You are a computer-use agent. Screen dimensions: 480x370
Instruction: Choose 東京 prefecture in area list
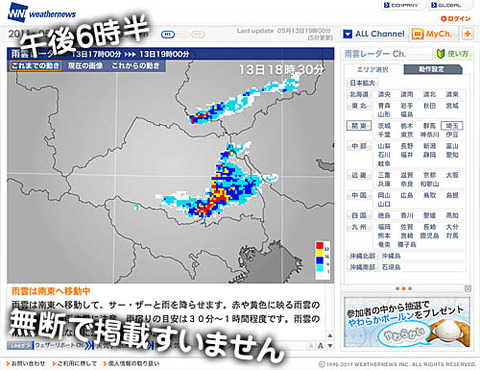click(407, 135)
